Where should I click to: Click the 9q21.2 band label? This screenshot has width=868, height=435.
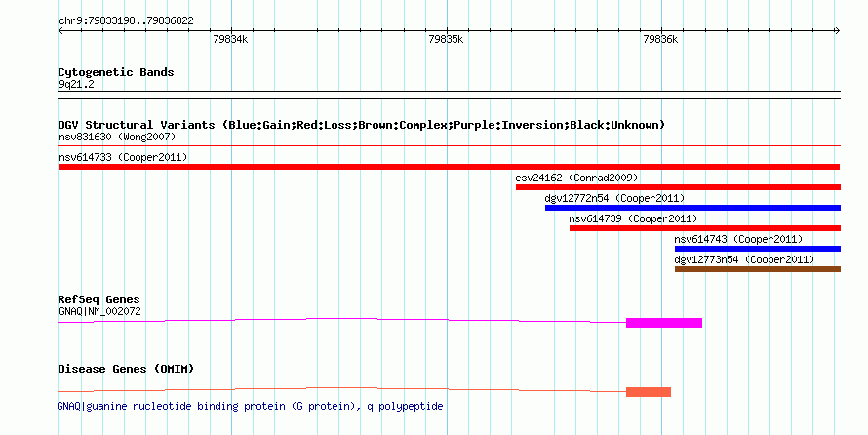coord(76,84)
